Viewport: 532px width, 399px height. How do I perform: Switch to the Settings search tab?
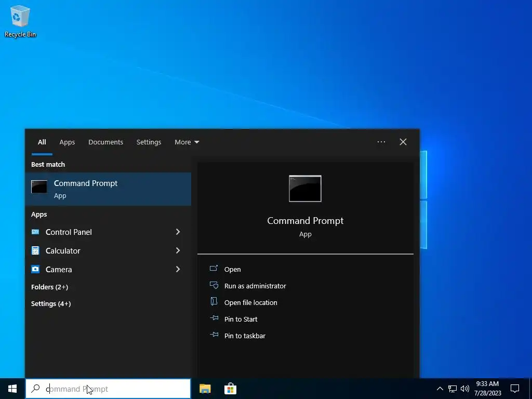point(149,142)
